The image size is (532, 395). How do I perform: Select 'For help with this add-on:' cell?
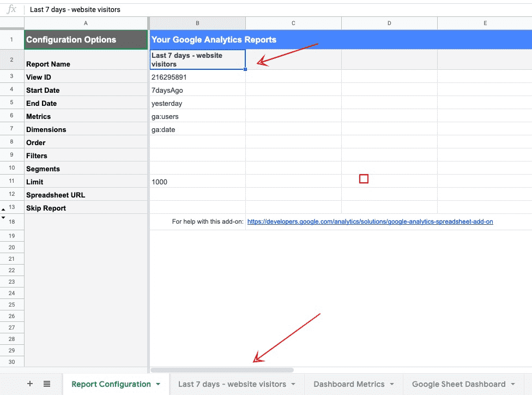tap(197, 222)
